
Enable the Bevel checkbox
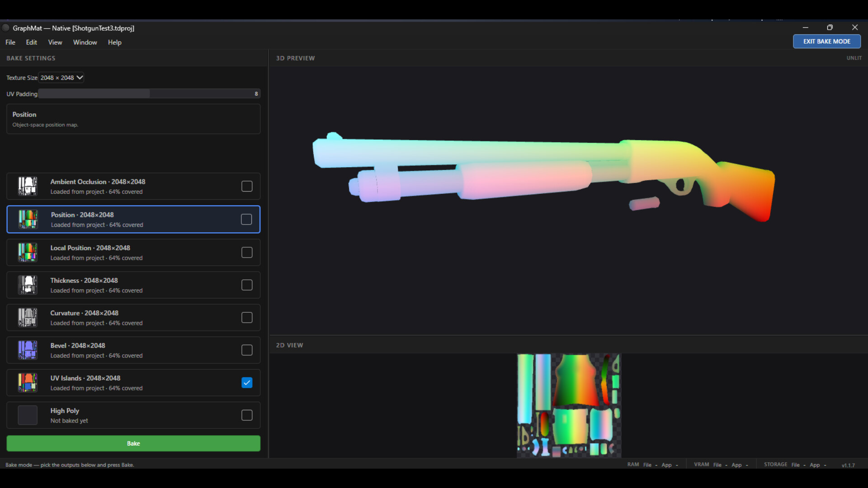pos(247,350)
